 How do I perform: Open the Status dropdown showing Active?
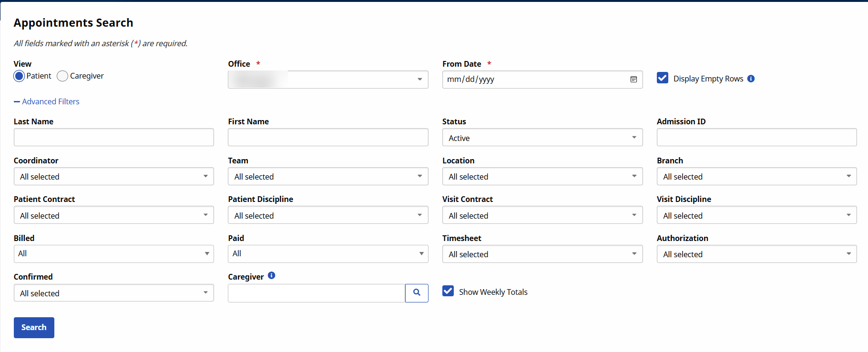pos(542,138)
